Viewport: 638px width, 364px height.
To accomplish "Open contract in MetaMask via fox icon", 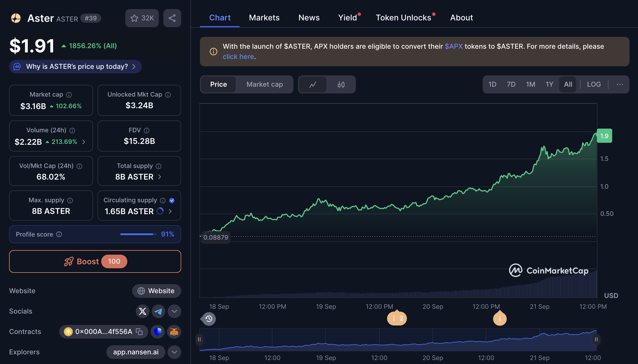I will [x=174, y=332].
